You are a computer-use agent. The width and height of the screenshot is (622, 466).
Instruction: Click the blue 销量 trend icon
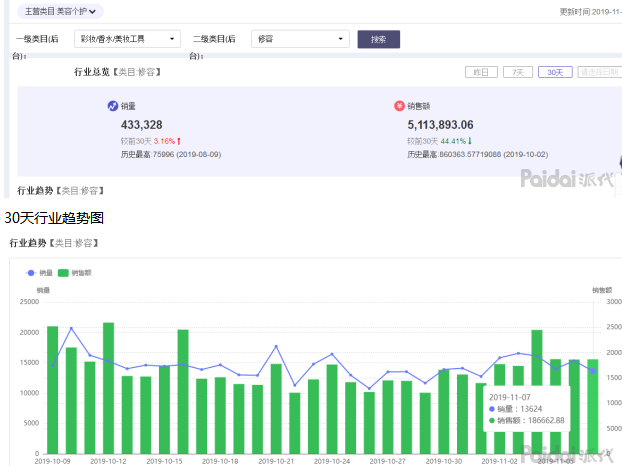(x=113, y=106)
